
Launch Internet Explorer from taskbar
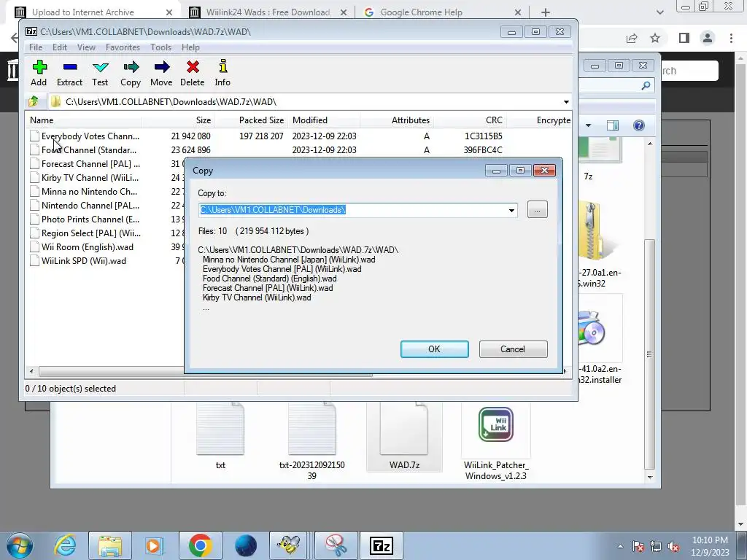coord(65,545)
